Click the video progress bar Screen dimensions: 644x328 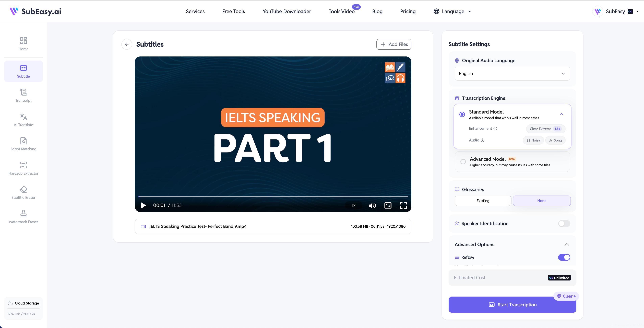click(273, 197)
